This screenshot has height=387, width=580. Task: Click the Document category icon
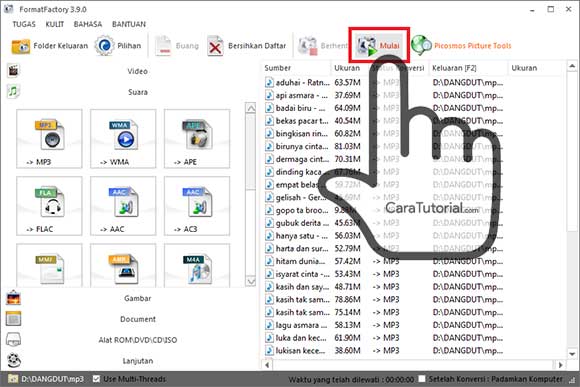13,319
